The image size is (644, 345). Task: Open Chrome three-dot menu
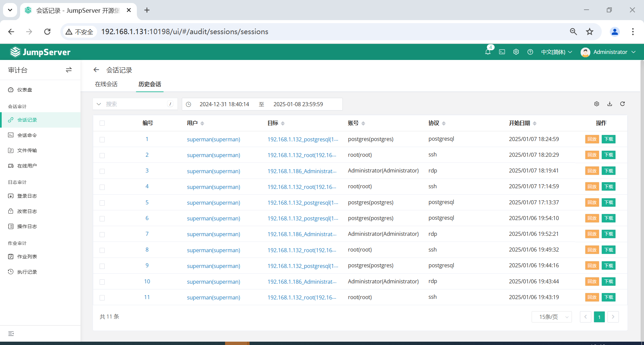coord(633,31)
